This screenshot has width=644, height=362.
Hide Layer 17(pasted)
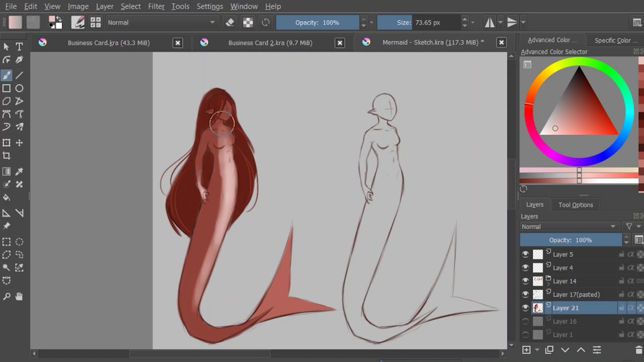tap(525, 294)
